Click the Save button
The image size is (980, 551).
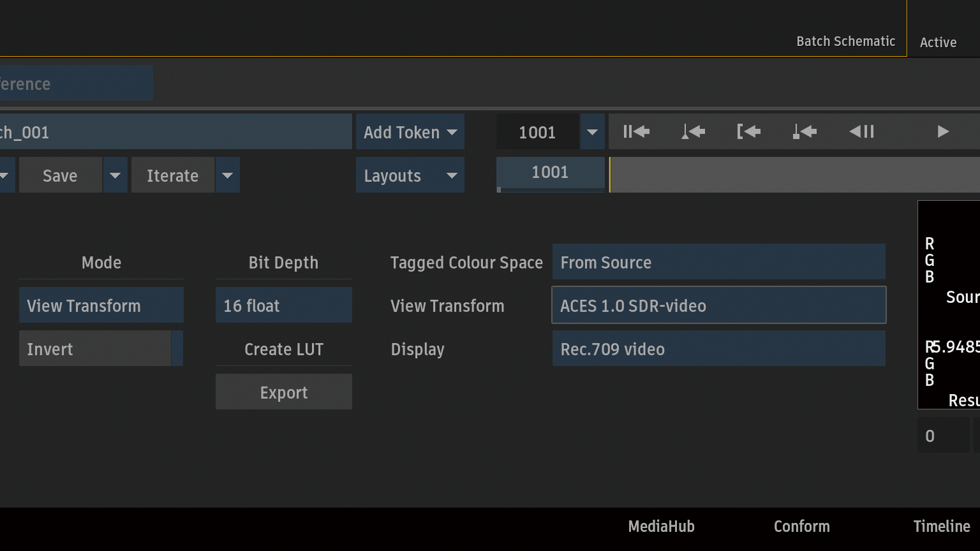click(61, 175)
